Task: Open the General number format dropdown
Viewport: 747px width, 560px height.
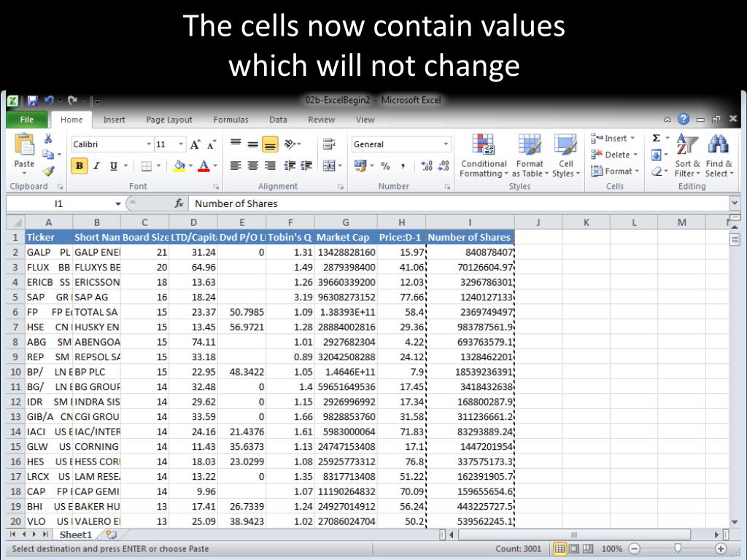Action: tap(446, 144)
